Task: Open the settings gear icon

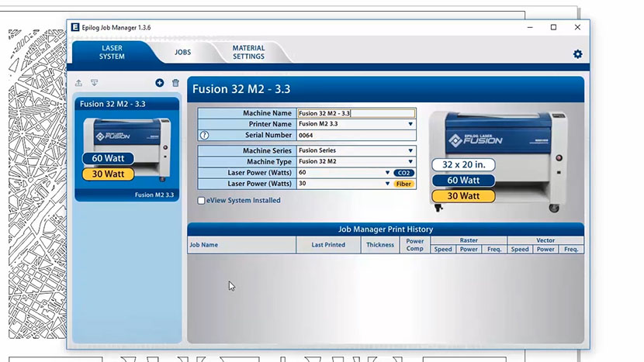Action: coord(577,54)
